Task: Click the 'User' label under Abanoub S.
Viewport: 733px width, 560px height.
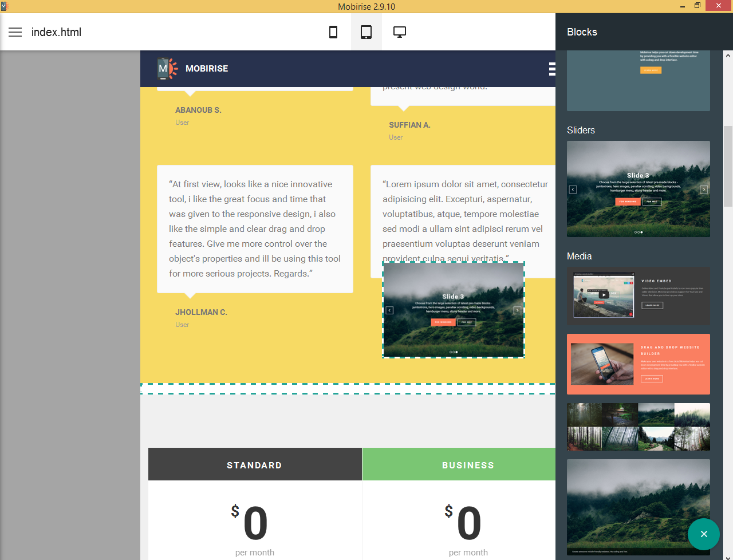Action: [x=182, y=123]
